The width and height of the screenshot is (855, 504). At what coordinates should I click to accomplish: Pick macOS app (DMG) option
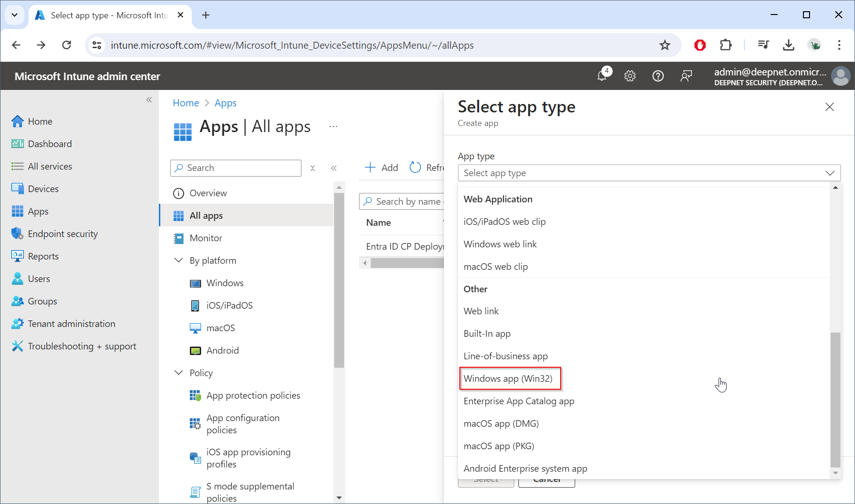pyautogui.click(x=501, y=423)
